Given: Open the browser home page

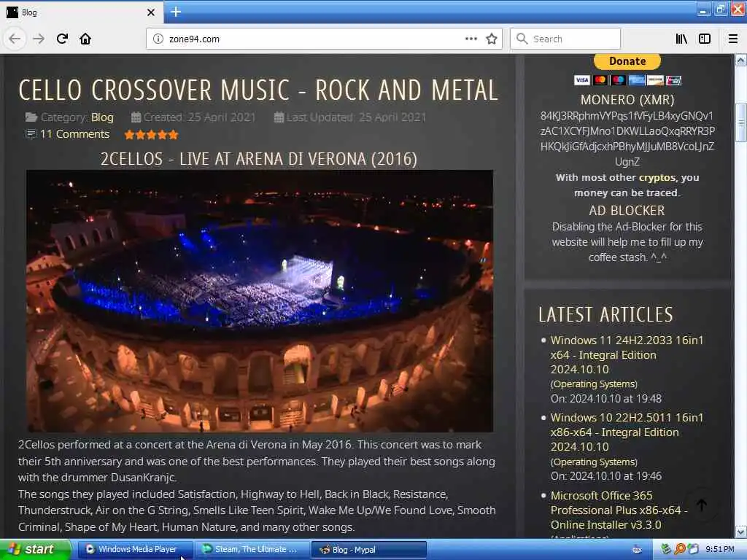Looking at the screenshot, I should (85, 39).
